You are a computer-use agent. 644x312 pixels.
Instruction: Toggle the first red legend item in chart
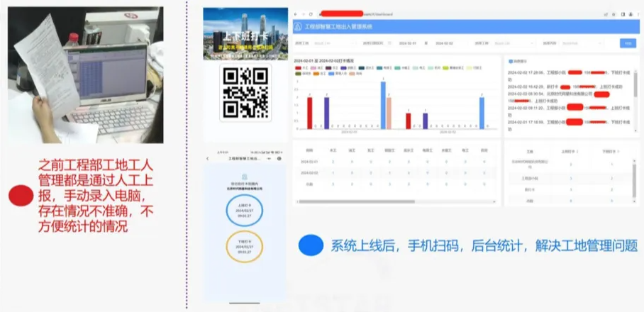point(298,68)
